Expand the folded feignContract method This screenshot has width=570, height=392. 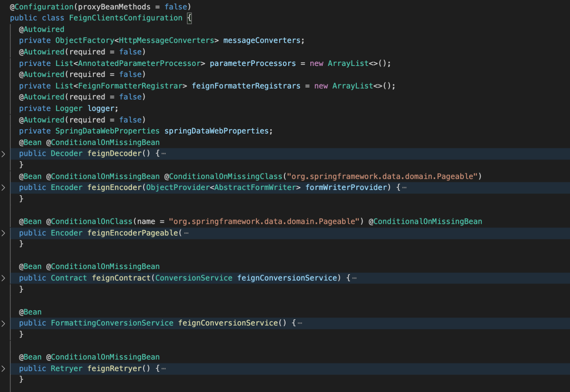pyautogui.click(x=3, y=278)
